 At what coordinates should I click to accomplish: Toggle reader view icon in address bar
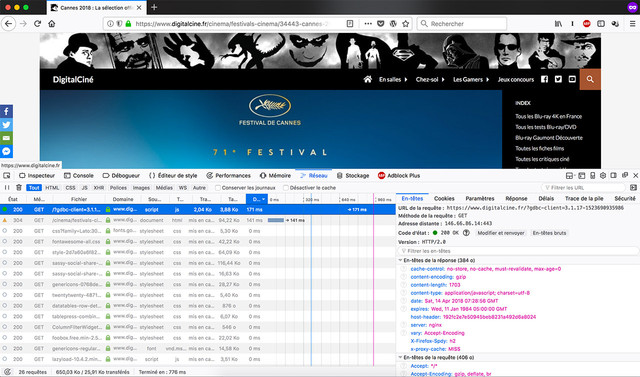350,24
